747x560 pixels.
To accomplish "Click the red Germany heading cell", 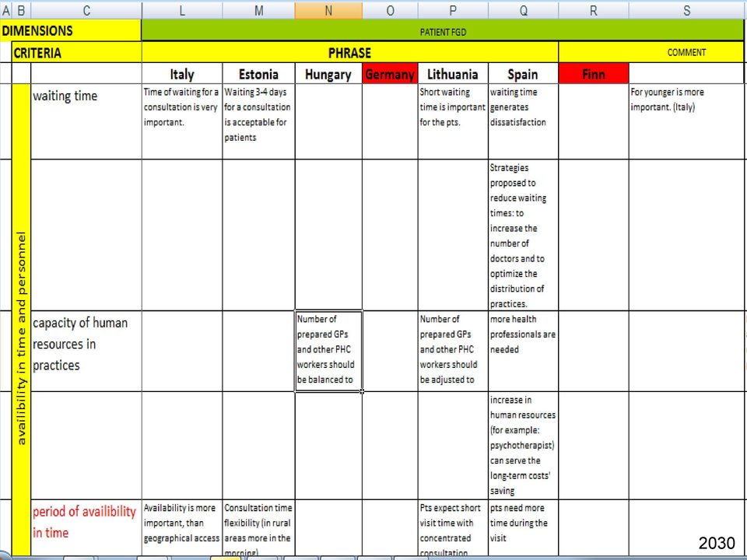I will coord(390,74).
